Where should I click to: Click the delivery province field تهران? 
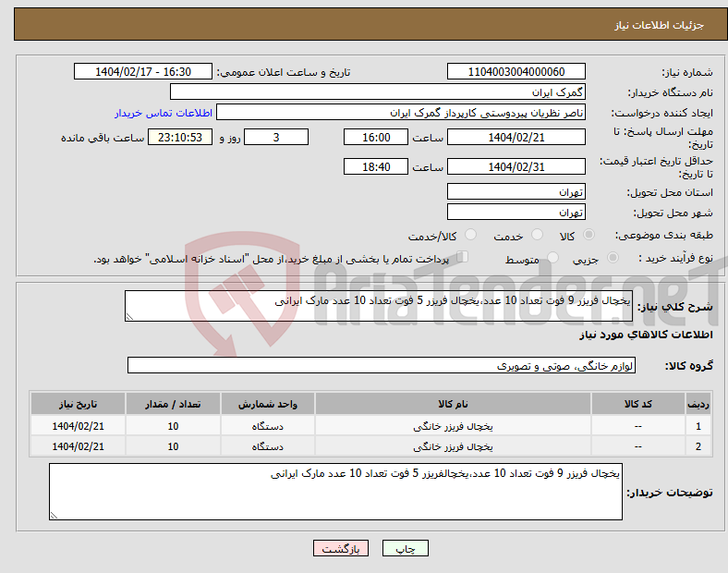[516, 191]
